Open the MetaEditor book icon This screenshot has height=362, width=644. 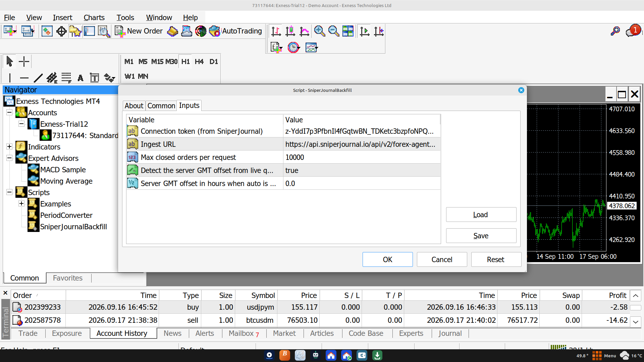172,31
